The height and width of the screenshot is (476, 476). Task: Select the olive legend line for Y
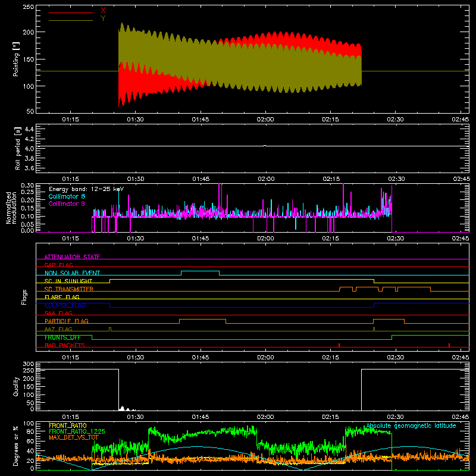click(x=70, y=21)
